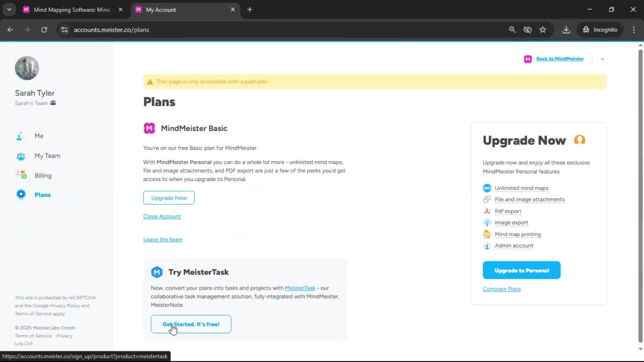The width and height of the screenshot is (644, 362).
Task: Click the File and image attachments text
Action: tap(530, 199)
